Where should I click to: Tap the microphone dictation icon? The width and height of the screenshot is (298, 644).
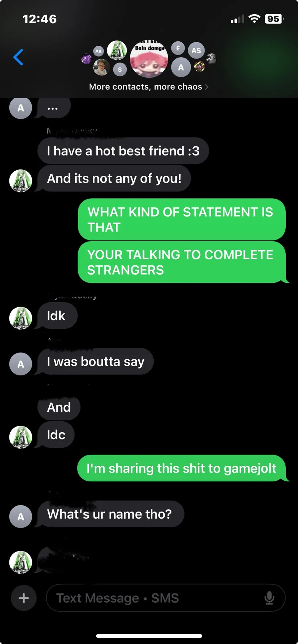point(269,598)
